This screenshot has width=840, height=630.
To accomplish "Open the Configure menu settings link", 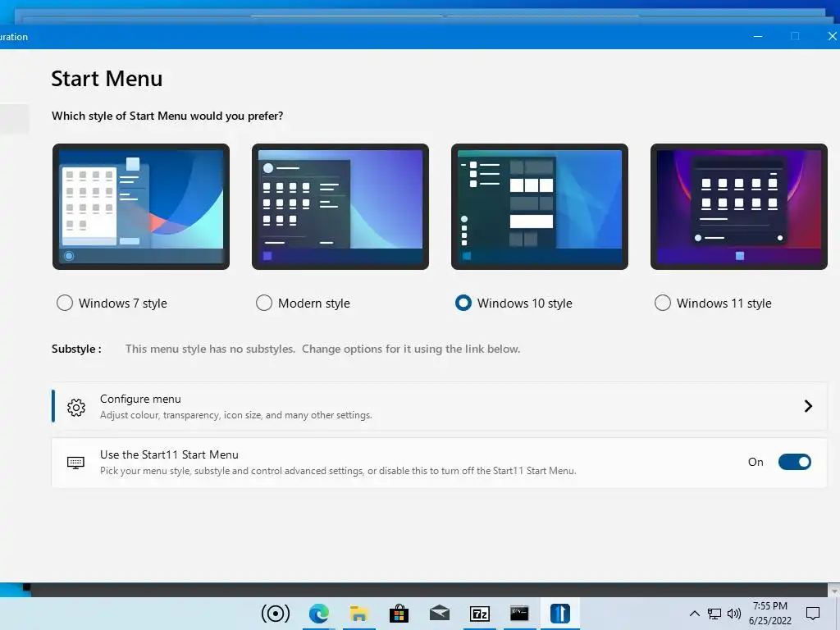I will pos(440,406).
